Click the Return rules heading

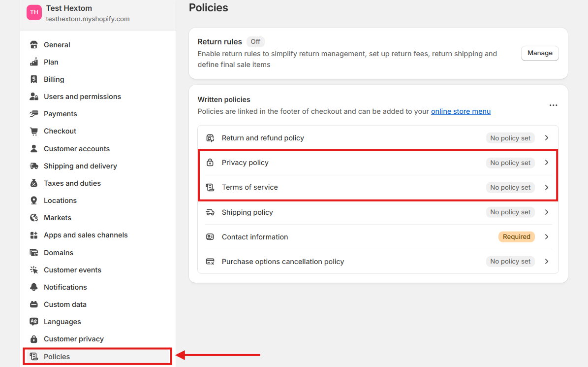tap(220, 42)
